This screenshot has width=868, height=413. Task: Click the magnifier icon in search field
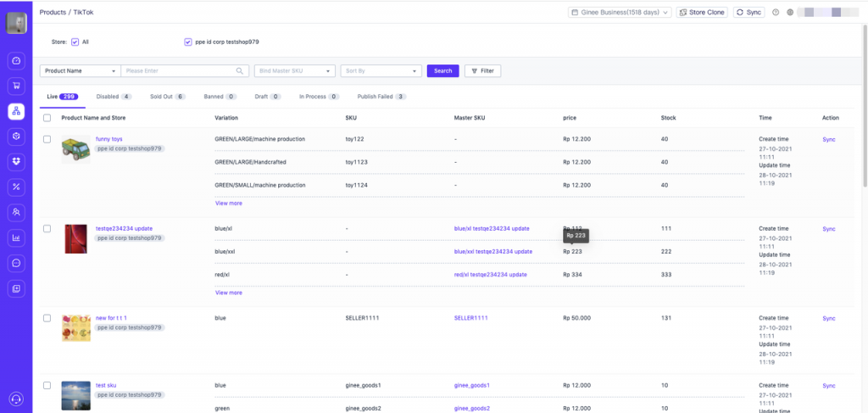click(240, 71)
